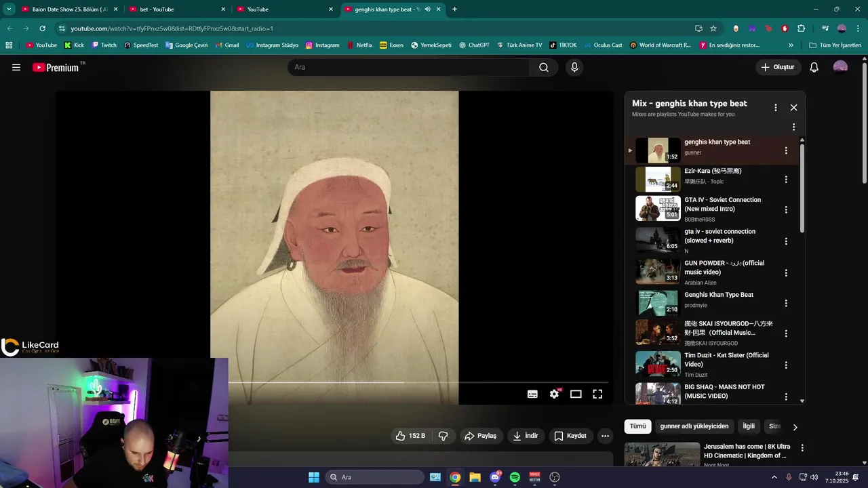868x488 pixels.
Task: Switch to the plain YouTube browser tab
Action: [284, 9]
